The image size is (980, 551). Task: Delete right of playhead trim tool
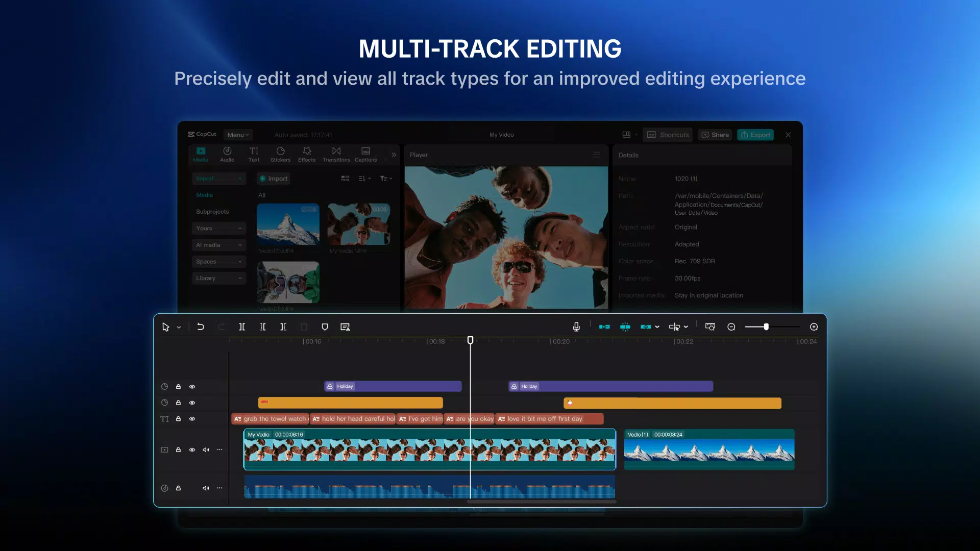[283, 327]
